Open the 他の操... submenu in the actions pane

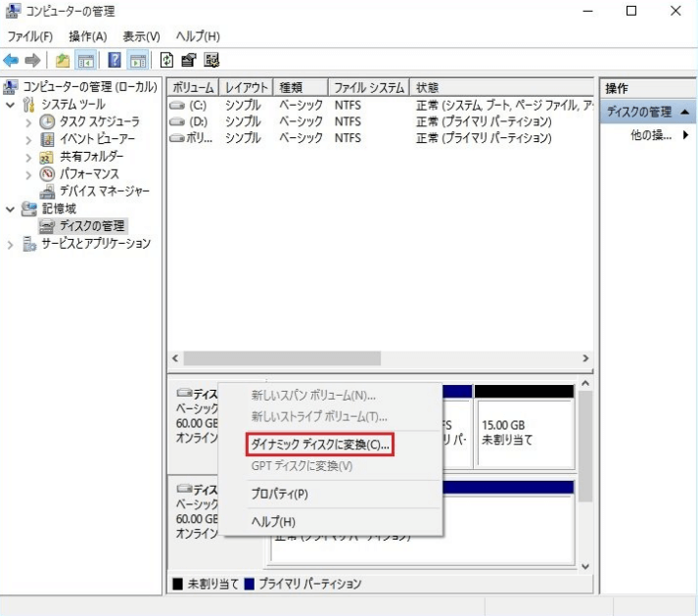tap(659, 135)
